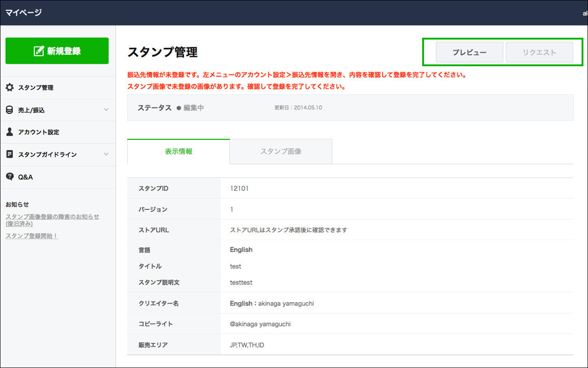Expand the 売上/振込 menu chevron

click(106, 110)
